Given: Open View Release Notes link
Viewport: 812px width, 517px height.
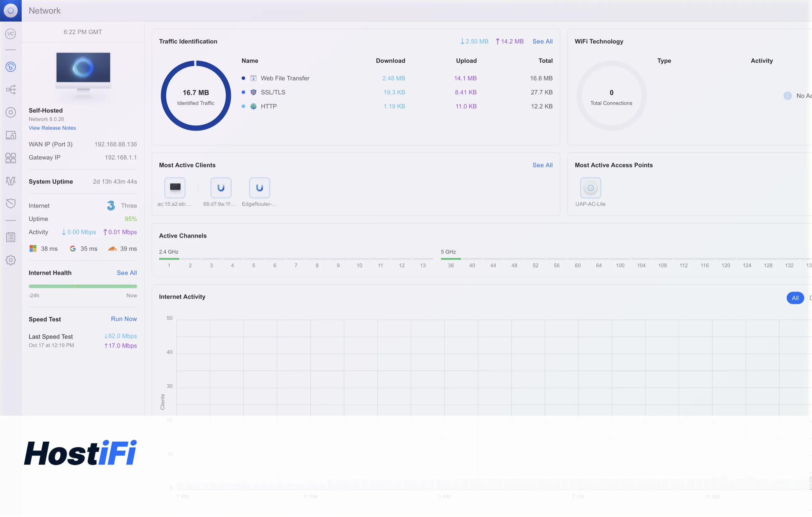Looking at the screenshot, I should coord(52,128).
